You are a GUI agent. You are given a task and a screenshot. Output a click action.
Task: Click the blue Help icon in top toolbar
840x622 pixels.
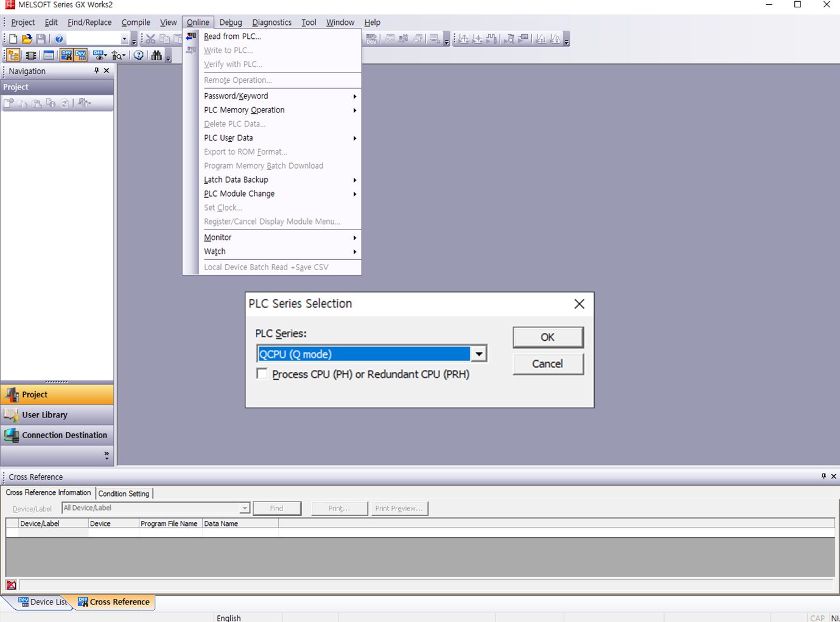click(59, 39)
